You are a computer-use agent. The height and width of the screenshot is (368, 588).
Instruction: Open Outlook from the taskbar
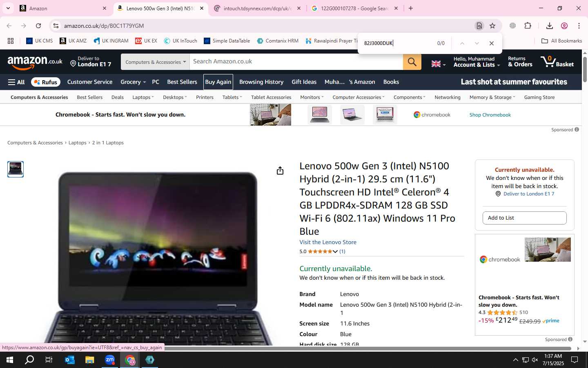(x=70, y=360)
